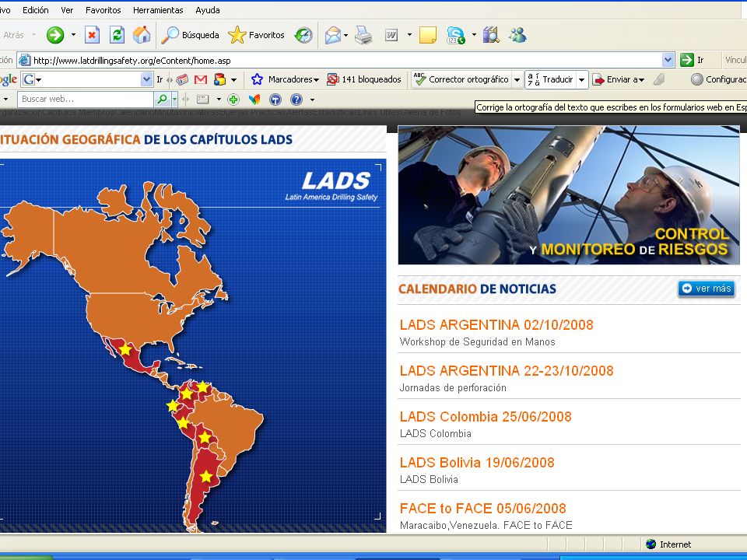The width and height of the screenshot is (747, 560).
Task: Go to the Home page icon
Action: 142,35
